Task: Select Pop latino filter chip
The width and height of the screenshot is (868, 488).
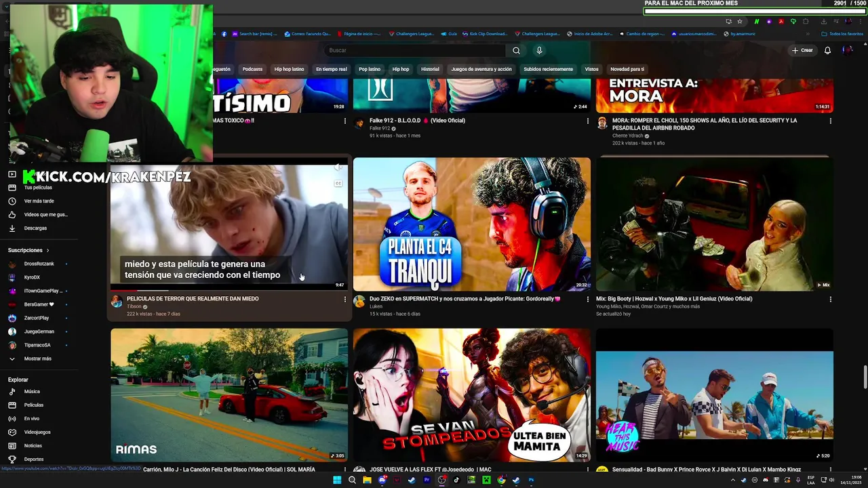Action: click(370, 69)
